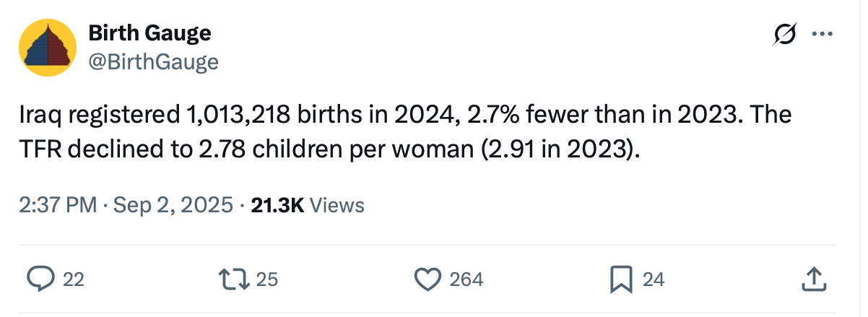Click the like count 264

point(466,279)
